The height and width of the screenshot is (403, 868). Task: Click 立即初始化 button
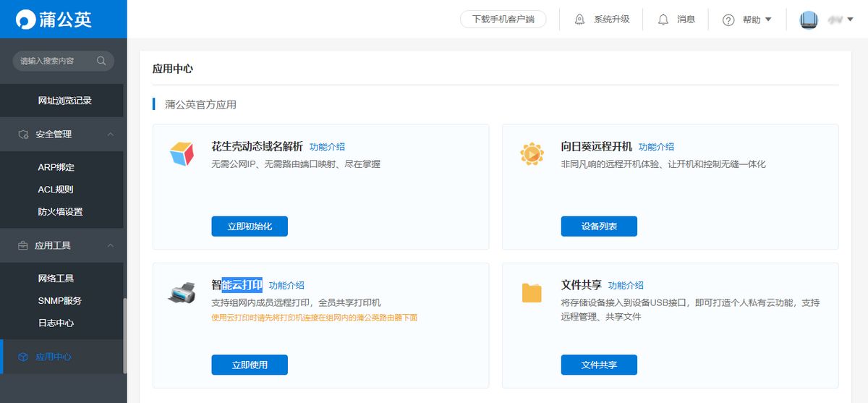[x=250, y=226]
